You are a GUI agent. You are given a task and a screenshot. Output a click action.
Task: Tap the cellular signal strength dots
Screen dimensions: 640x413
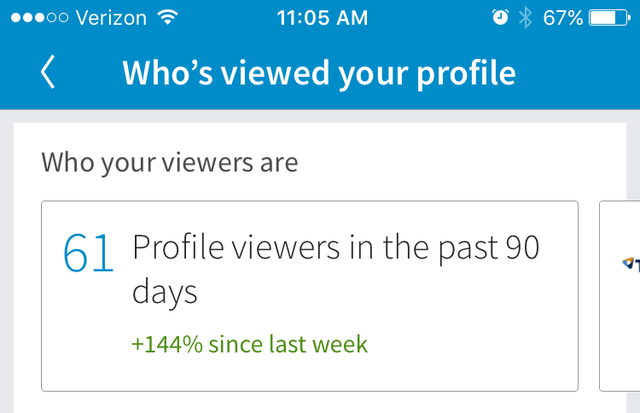click(x=40, y=18)
